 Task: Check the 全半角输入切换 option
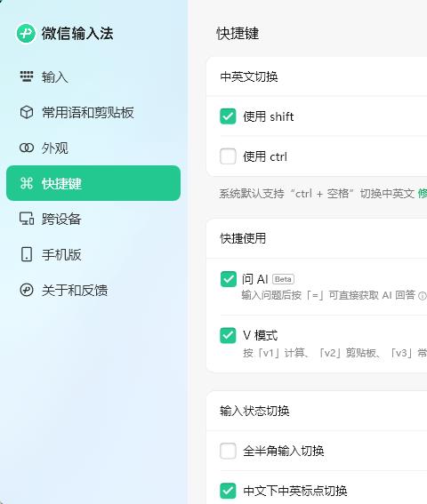click(x=228, y=451)
